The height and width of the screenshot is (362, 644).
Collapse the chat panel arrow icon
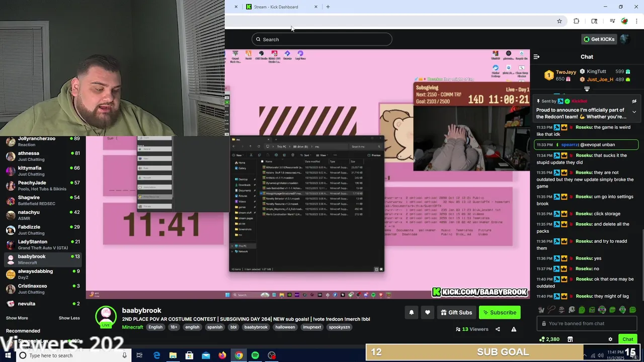pyautogui.click(x=536, y=57)
